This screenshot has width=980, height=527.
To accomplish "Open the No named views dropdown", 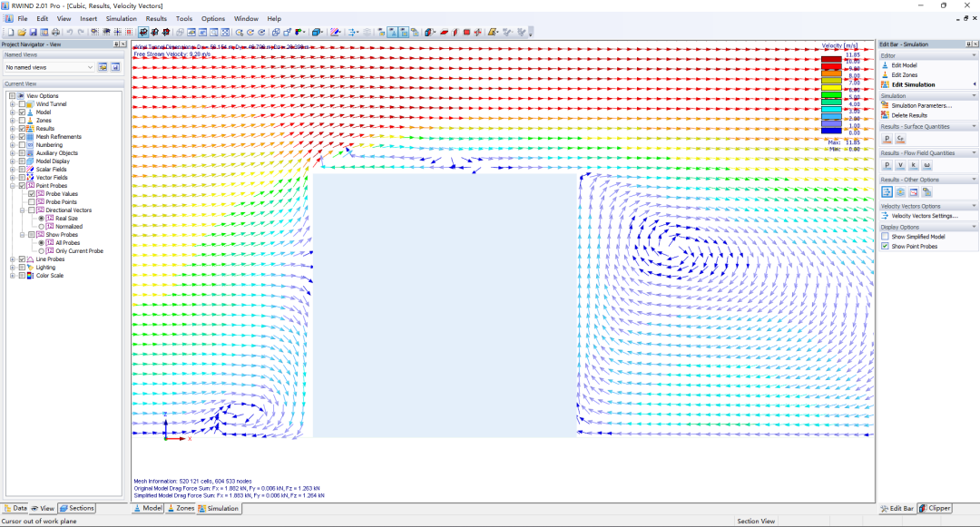I will point(49,67).
